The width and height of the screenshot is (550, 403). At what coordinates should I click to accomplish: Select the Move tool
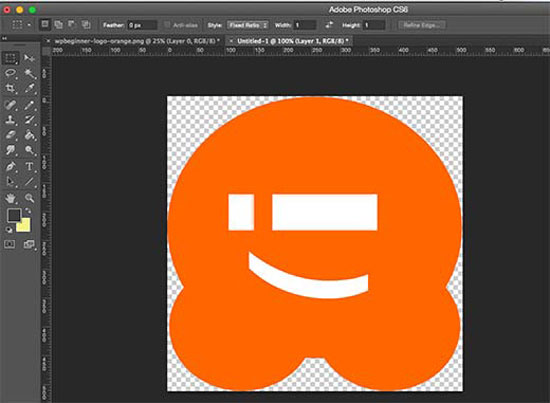coord(29,58)
